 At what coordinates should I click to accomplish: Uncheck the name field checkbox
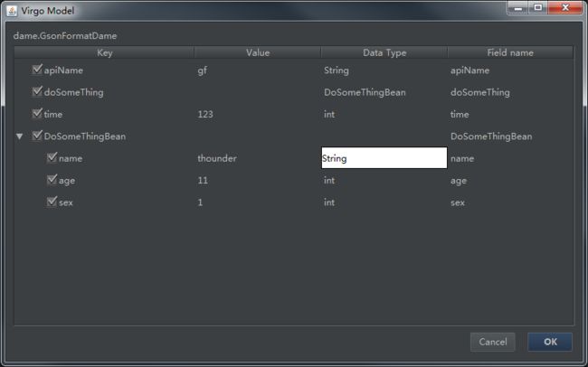click(52, 158)
